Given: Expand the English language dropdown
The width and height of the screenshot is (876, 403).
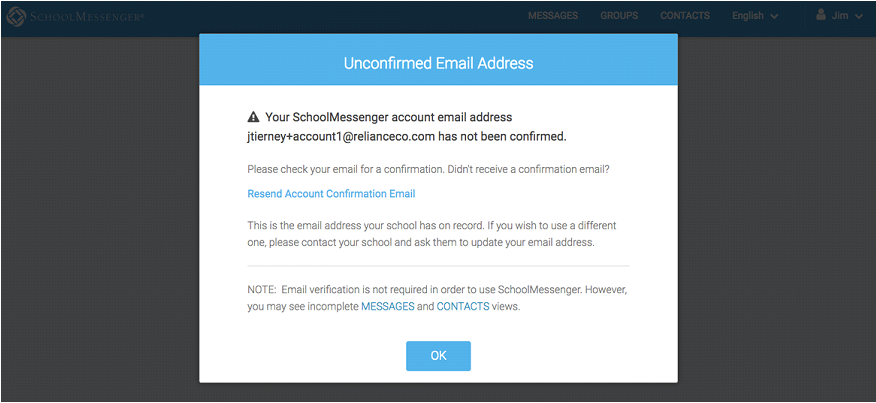Looking at the screenshot, I should pos(755,16).
